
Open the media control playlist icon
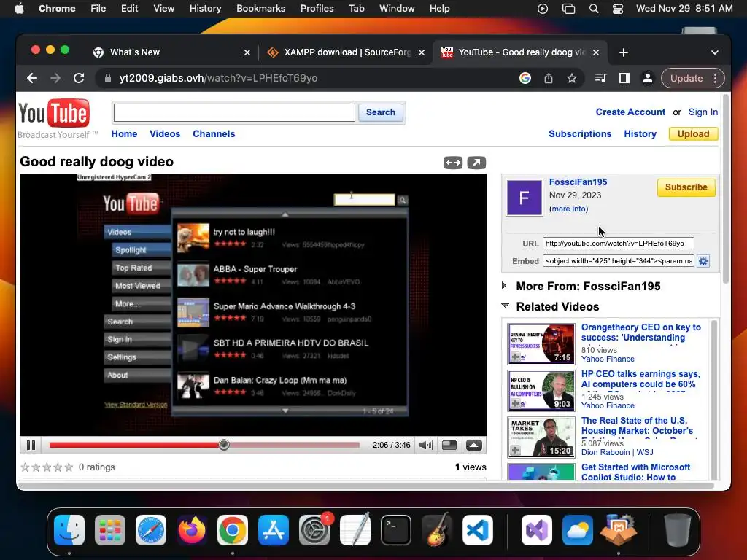click(x=601, y=78)
